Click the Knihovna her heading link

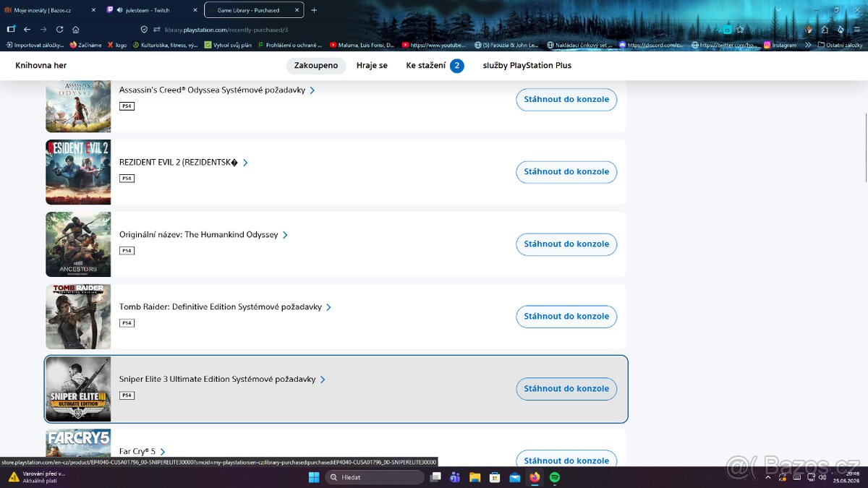[x=41, y=66]
